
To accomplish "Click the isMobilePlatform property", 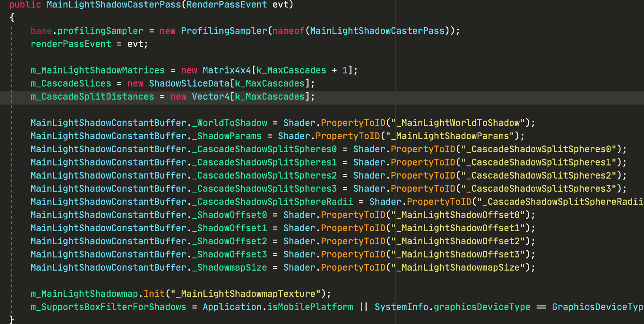I will click(310, 307).
